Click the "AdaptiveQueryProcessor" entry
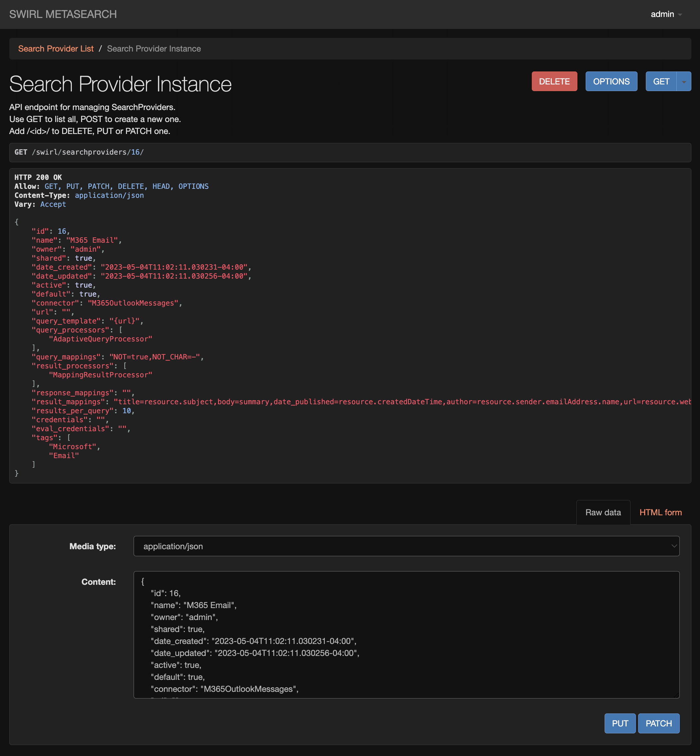Viewport: 700px width, 756px height. coord(100,339)
